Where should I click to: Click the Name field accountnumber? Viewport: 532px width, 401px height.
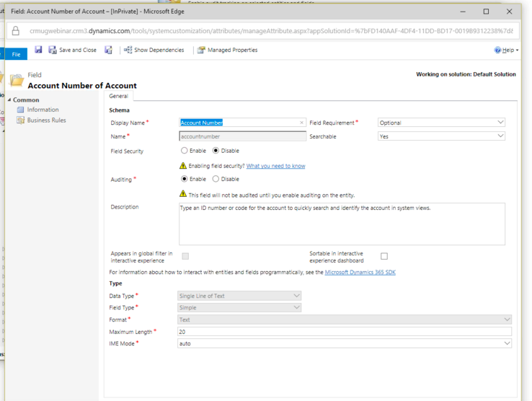242,136
